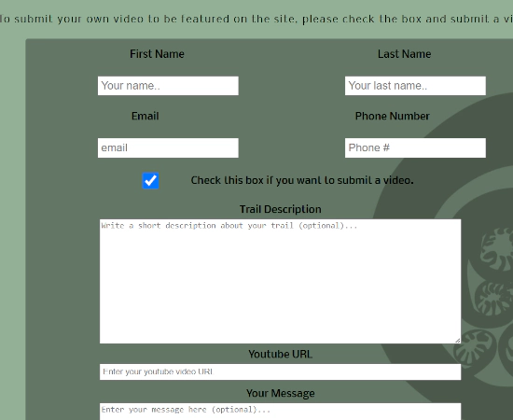The image size is (513, 420).
Task: Uncheck the submit a video checkbox
Action: (x=150, y=180)
